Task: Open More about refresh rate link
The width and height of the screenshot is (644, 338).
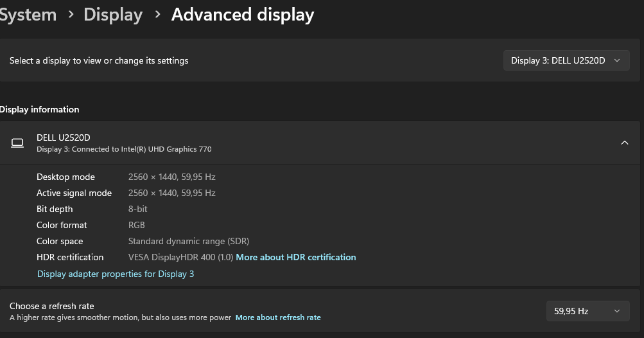Action: pyautogui.click(x=278, y=317)
